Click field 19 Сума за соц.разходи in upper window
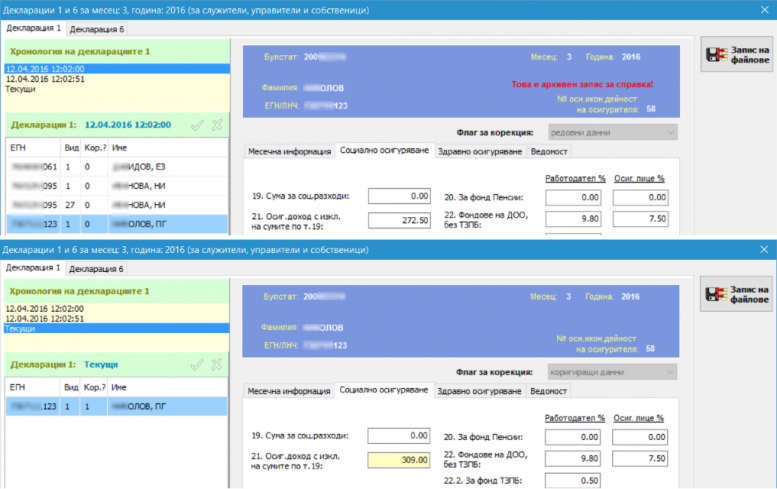 (x=399, y=196)
